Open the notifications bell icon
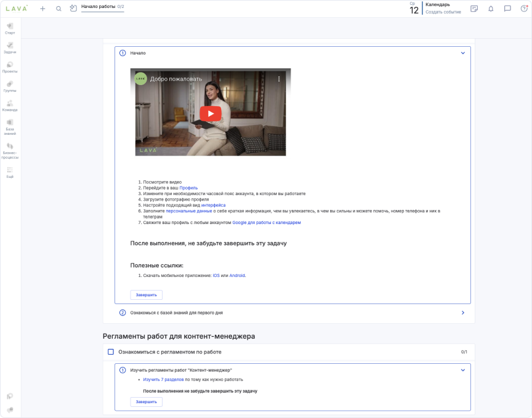Image resolution: width=532 pixels, height=418 pixels. point(491,9)
